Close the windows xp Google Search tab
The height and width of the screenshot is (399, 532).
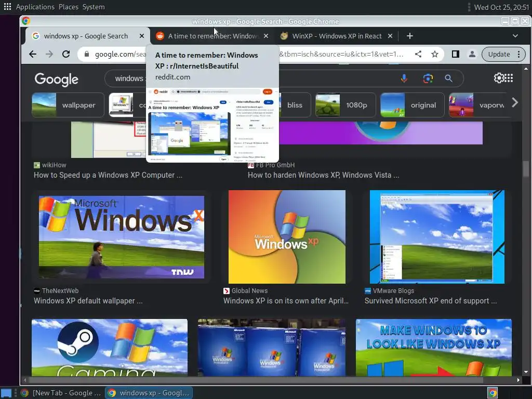coord(142,36)
